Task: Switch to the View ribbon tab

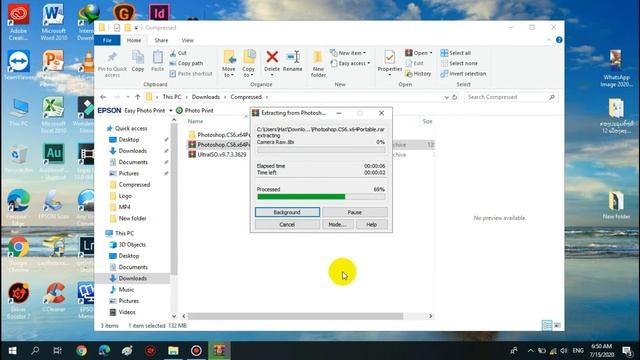Action: [188, 40]
